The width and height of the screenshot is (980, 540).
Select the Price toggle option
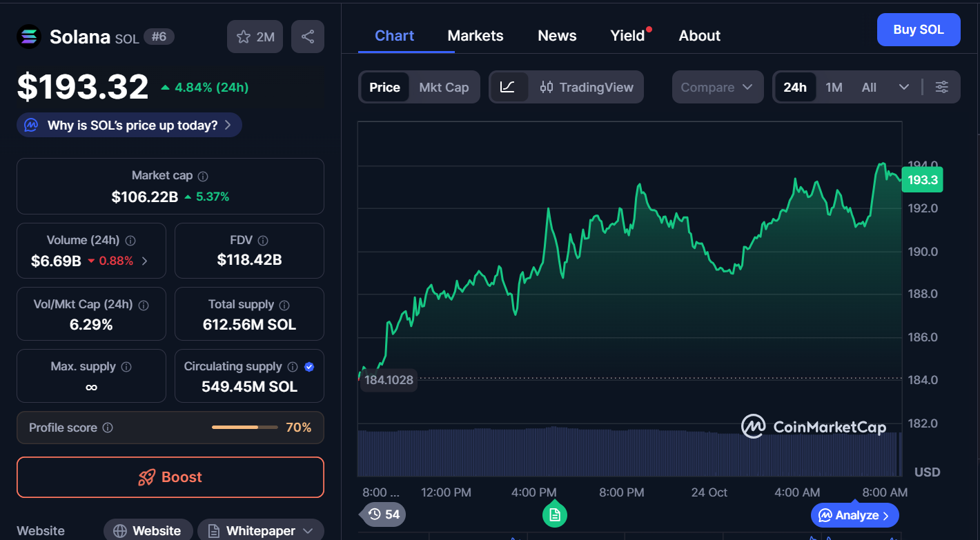tap(384, 87)
